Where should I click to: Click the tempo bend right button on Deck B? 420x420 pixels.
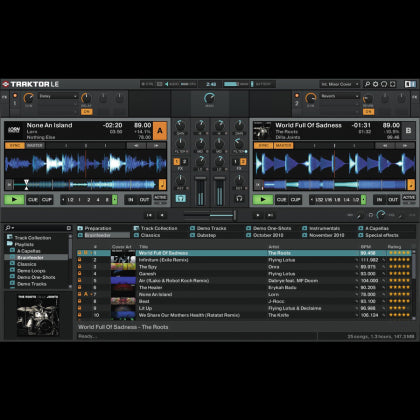point(405,146)
